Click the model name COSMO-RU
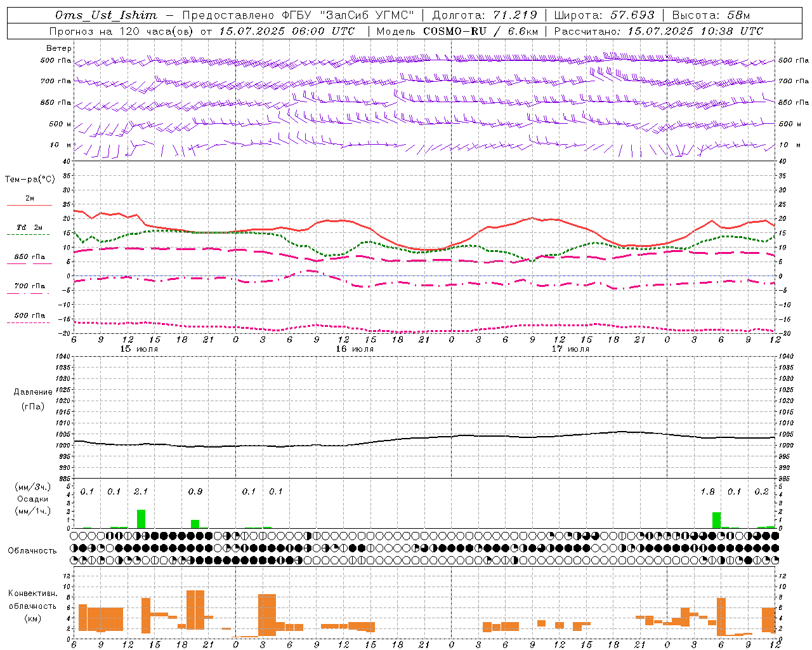The width and height of the screenshot is (812, 650). pos(455,31)
